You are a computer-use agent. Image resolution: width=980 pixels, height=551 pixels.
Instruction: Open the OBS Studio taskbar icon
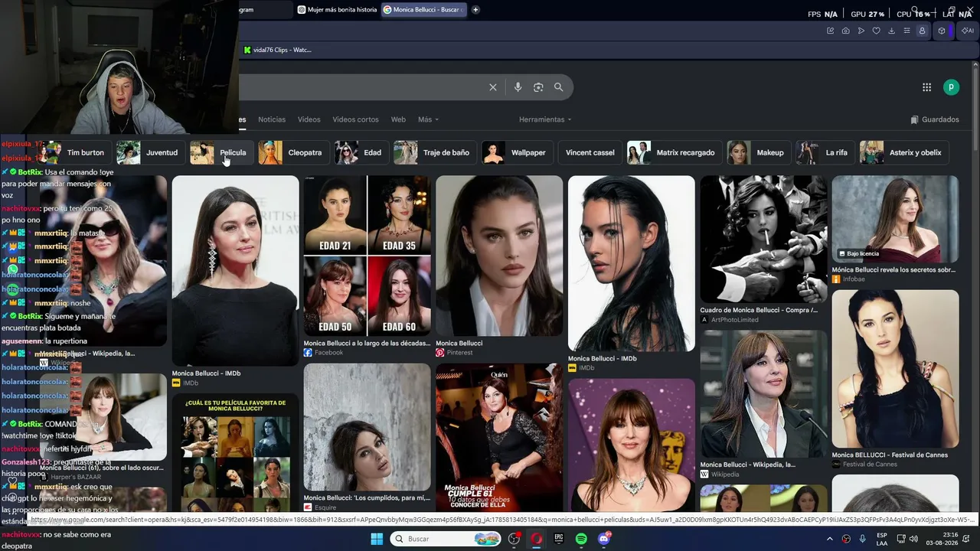click(x=514, y=539)
